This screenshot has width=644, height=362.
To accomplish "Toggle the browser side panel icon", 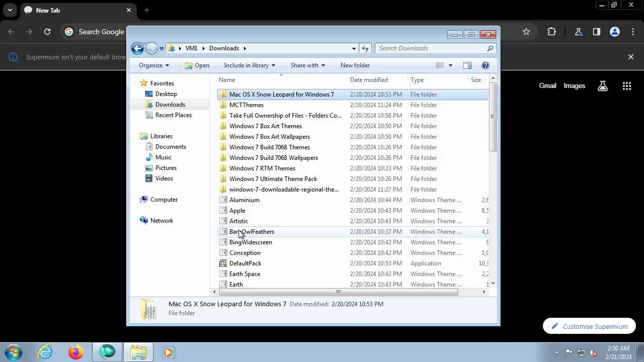I will pyautogui.click(x=596, y=32).
